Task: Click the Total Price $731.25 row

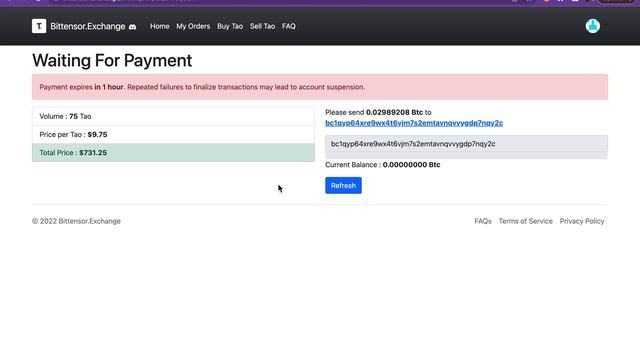Action: click(173, 153)
